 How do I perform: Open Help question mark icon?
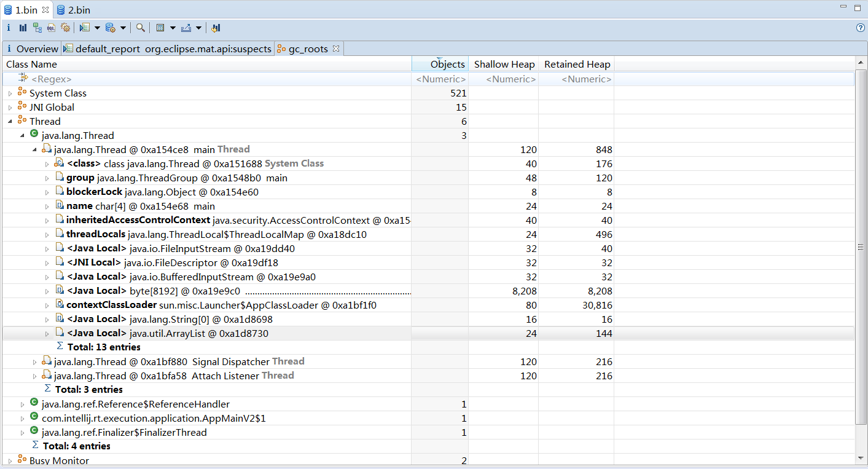tap(861, 28)
